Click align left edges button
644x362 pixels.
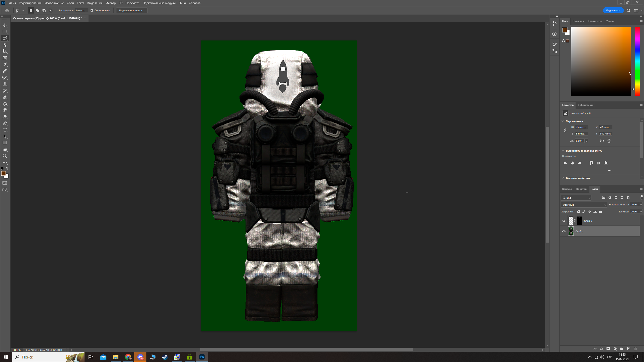[x=565, y=163]
